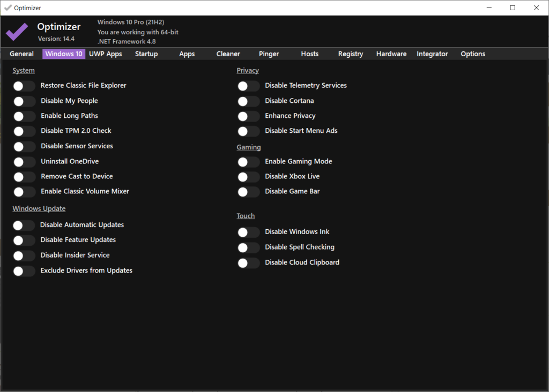This screenshot has width=549, height=392.
Task: Toggle Disable My People switch
Action: (24, 101)
